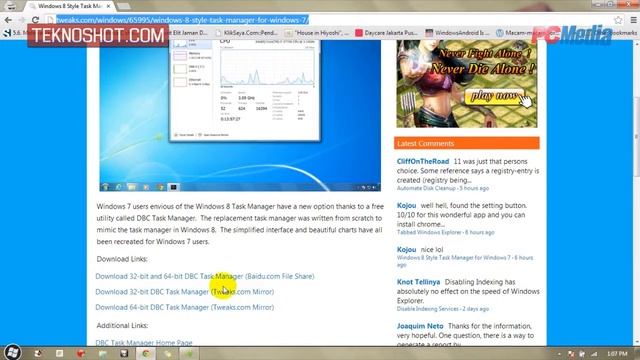Click the Windows 8 task manager screenshot image
Screen dimensions: 640x360
point(240,116)
